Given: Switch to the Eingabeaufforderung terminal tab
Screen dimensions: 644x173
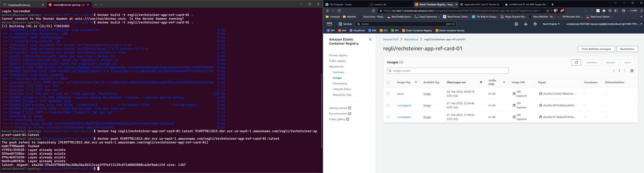Looking at the screenshot, I should (x=21, y=5).
